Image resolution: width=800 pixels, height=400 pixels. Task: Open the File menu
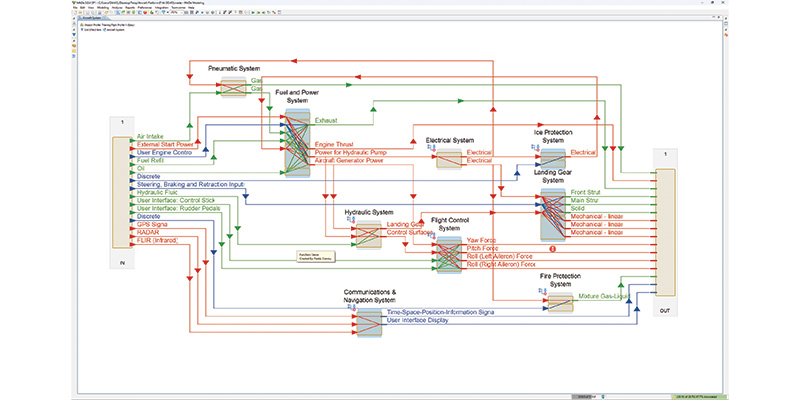tap(75, 8)
